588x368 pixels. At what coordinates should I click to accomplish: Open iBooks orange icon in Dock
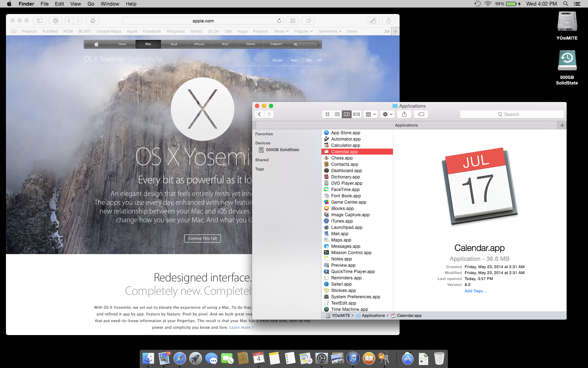[x=369, y=358]
